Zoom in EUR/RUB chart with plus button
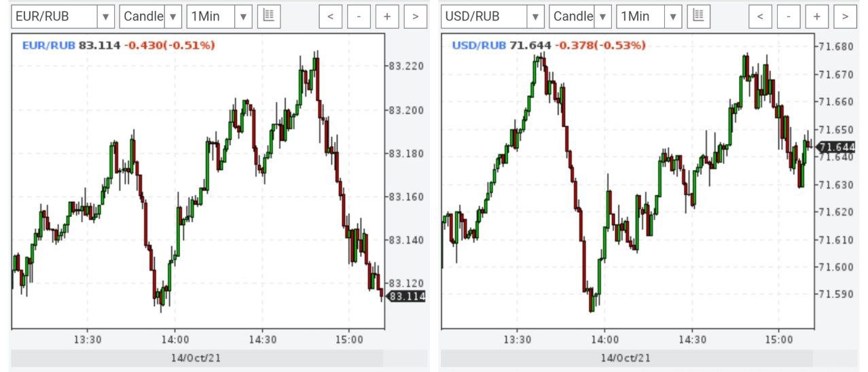Screen dimensions: 868x372 (x=387, y=16)
